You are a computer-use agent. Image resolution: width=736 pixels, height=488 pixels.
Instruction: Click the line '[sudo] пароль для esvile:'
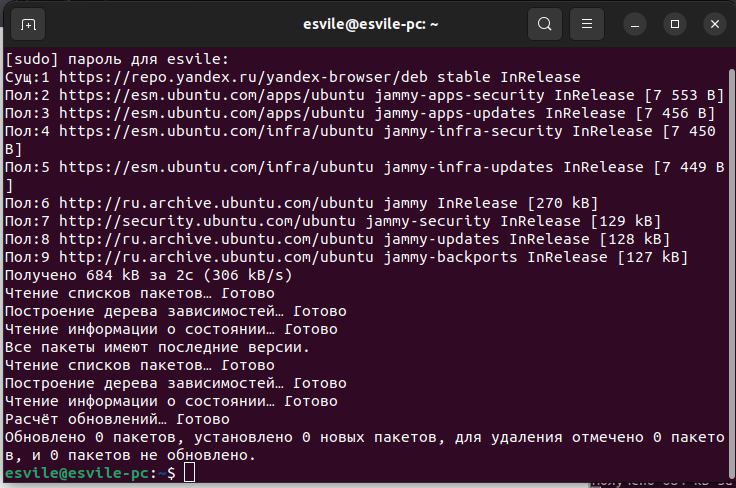(117, 59)
